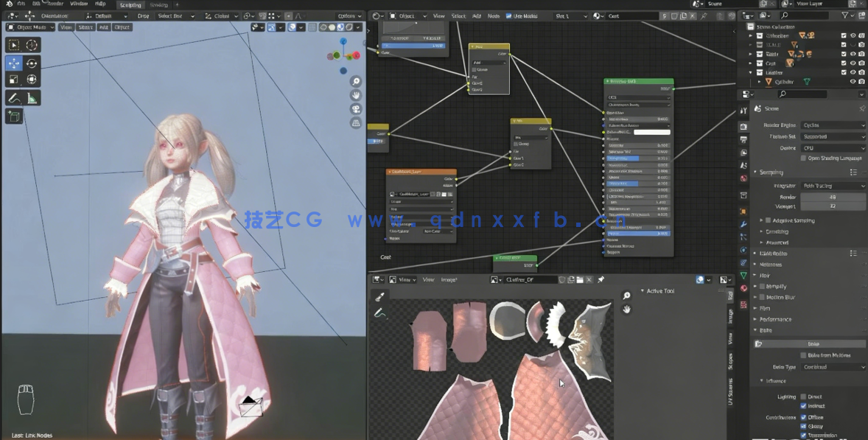
Task: Select the Rotate tool
Action: coord(32,63)
